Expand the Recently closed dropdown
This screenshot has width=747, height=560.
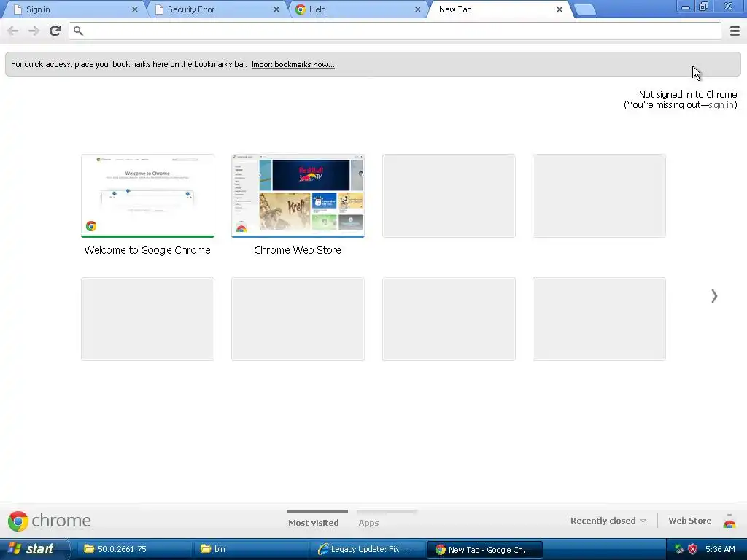608,521
